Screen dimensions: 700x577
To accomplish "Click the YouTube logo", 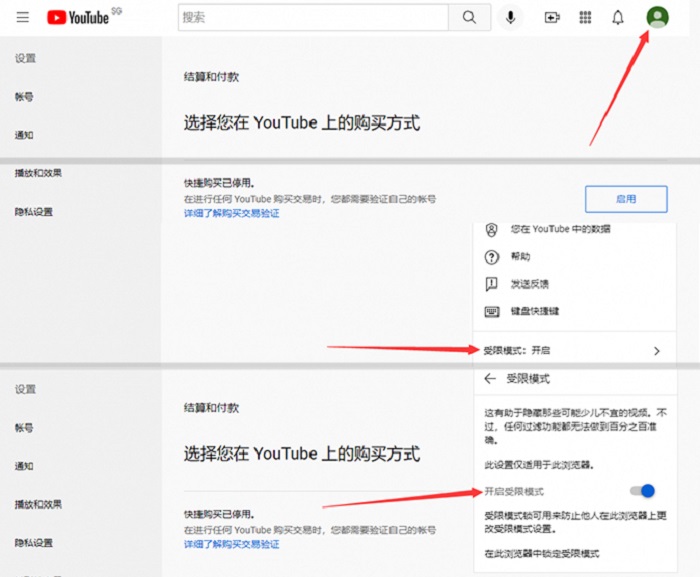I will coord(79,17).
